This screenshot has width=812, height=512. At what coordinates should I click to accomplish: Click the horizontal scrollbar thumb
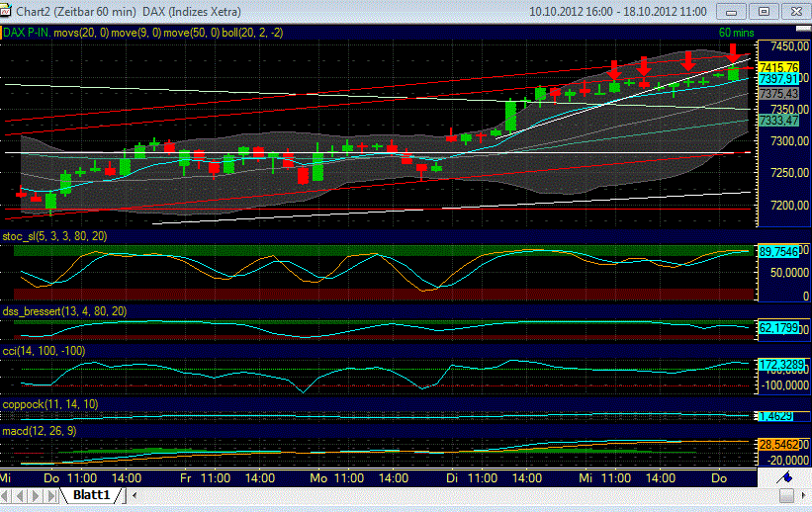click(786, 495)
